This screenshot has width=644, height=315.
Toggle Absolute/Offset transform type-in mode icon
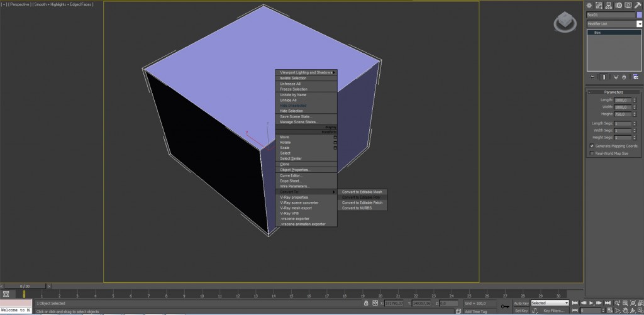(375, 303)
